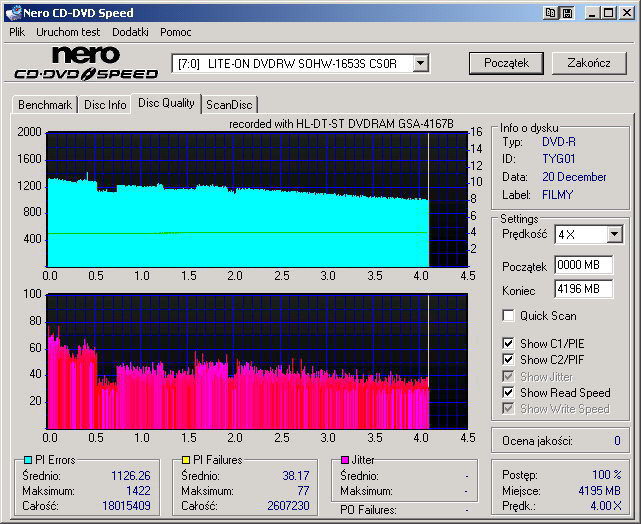Image resolution: width=641 pixels, height=524 pixels.
Task: Click the floppy disk save icon
Action: pyautogui.click(x=567, y=13)
